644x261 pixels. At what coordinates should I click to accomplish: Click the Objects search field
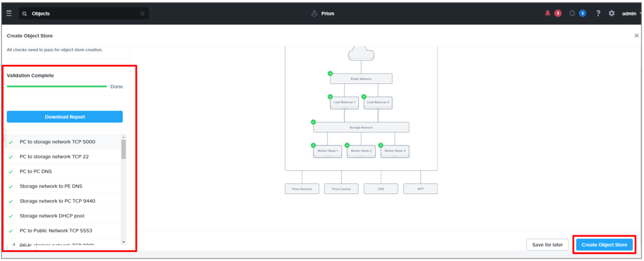(84, 13)
